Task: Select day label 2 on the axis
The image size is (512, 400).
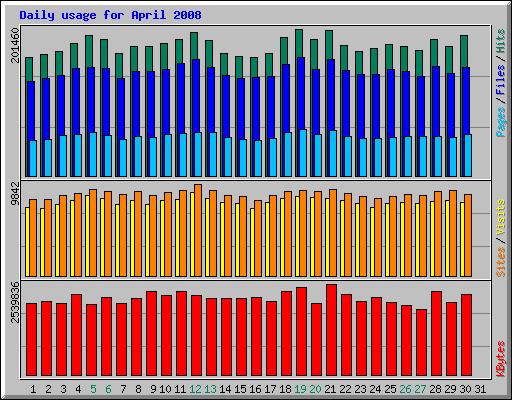Action: (x=48, y=389)
